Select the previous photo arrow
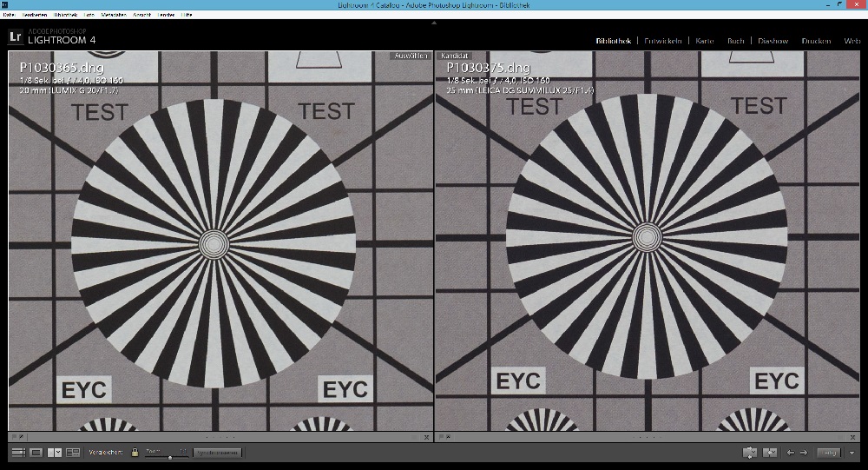 click(x=790, y=453)
